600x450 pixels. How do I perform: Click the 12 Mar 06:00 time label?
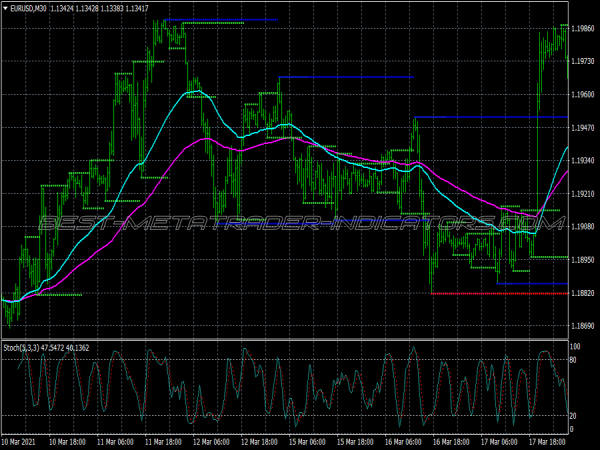[x=211, y=442]
